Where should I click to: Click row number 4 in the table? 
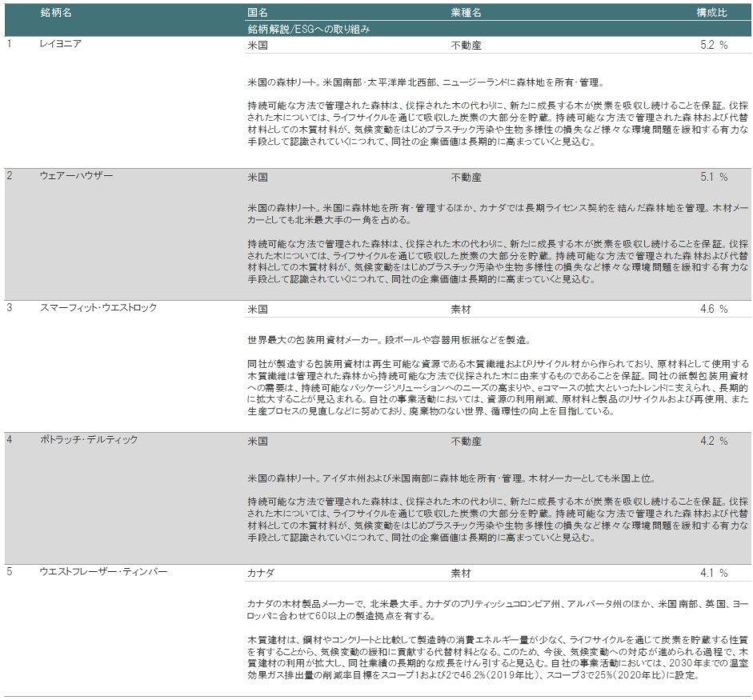(x=10, y=440)
